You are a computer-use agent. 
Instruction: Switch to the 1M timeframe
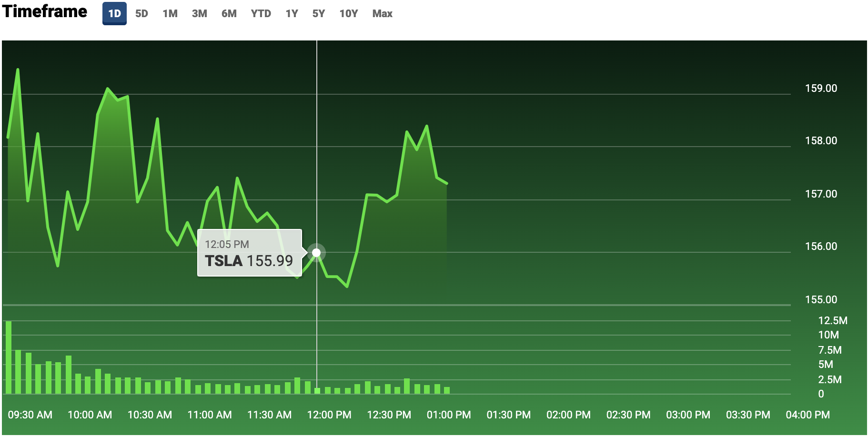[170, 13]
